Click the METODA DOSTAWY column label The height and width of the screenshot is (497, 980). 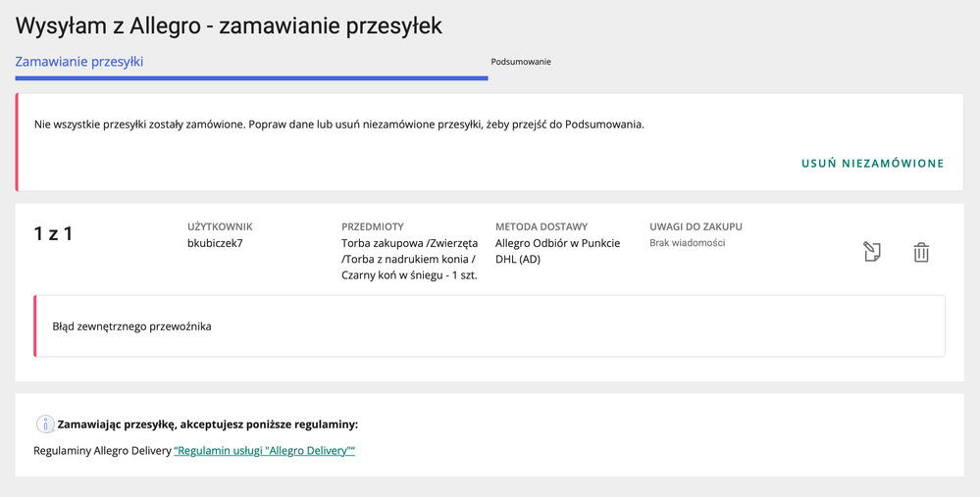[x=542, y=227]
